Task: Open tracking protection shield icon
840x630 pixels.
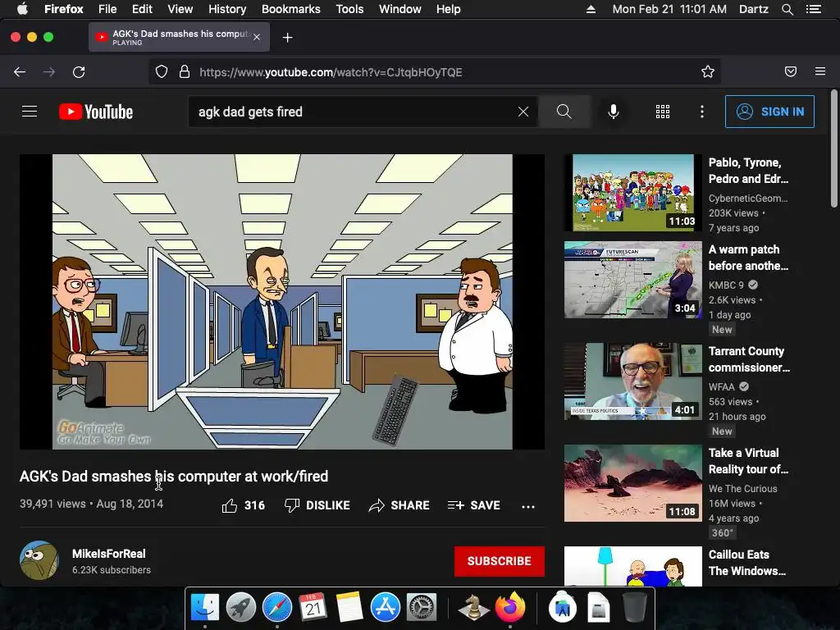Action: [162, 72]
